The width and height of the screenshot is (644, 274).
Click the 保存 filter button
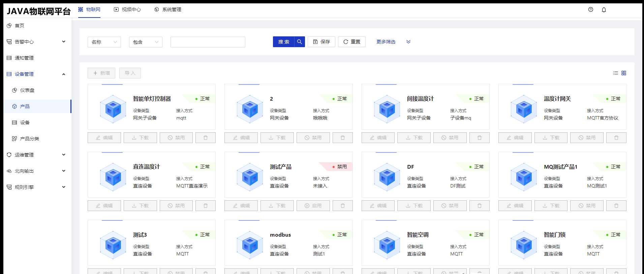click(x=321, y=42)
